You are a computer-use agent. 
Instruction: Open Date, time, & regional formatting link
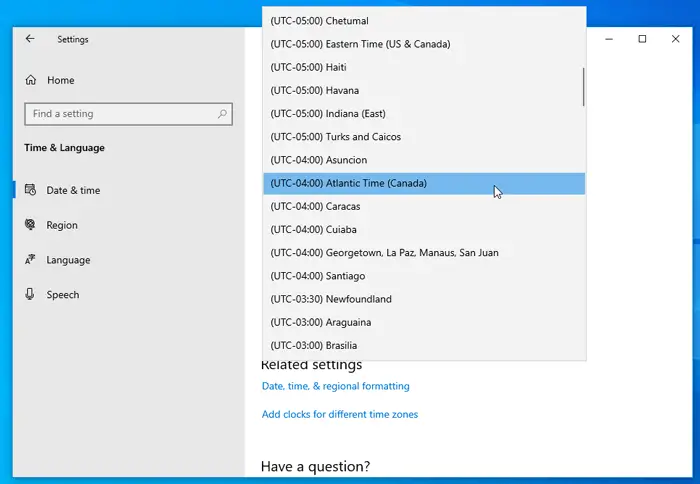click(335, 386)
